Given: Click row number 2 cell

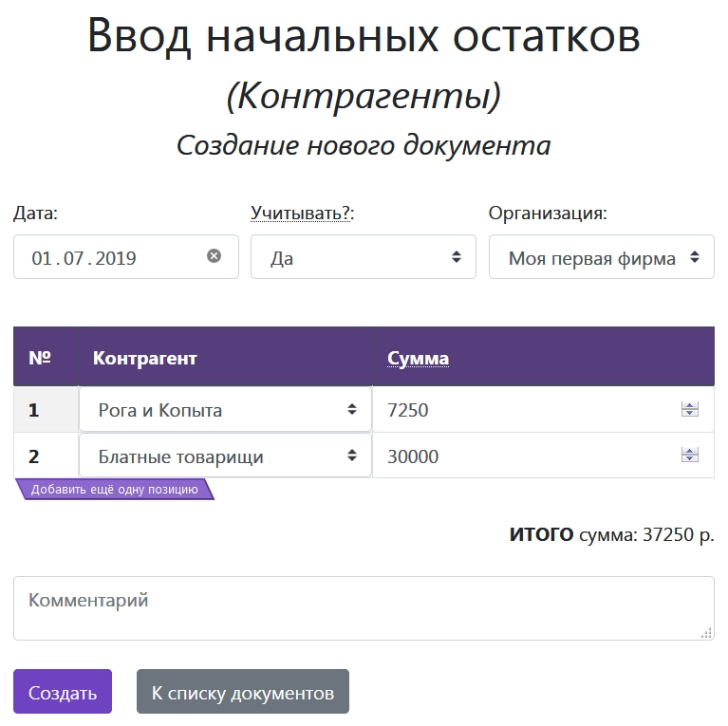Looking at the screenshot, I should pyautogui.click(x=35, y=456).
